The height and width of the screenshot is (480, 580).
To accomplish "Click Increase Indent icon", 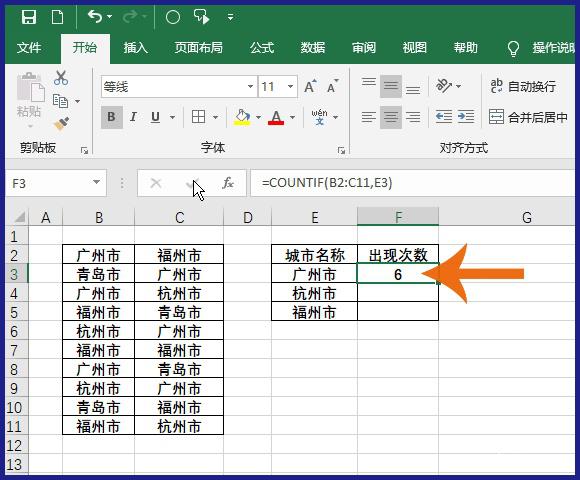I will [466, 117].
